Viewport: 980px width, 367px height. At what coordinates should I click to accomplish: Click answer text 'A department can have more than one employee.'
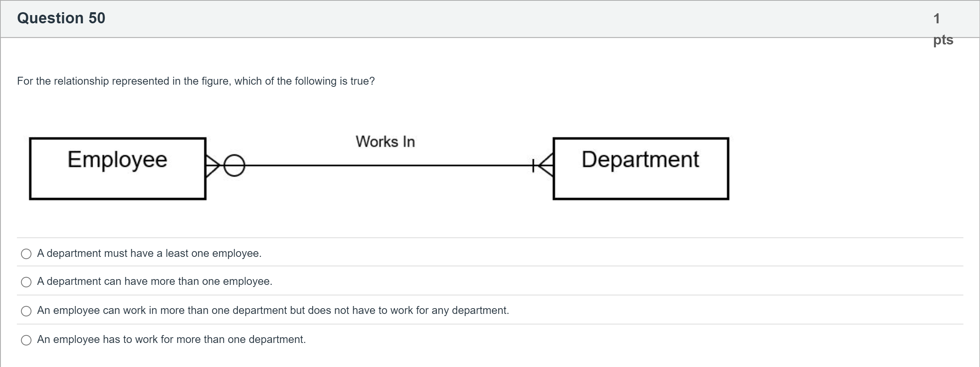point(155,281)
